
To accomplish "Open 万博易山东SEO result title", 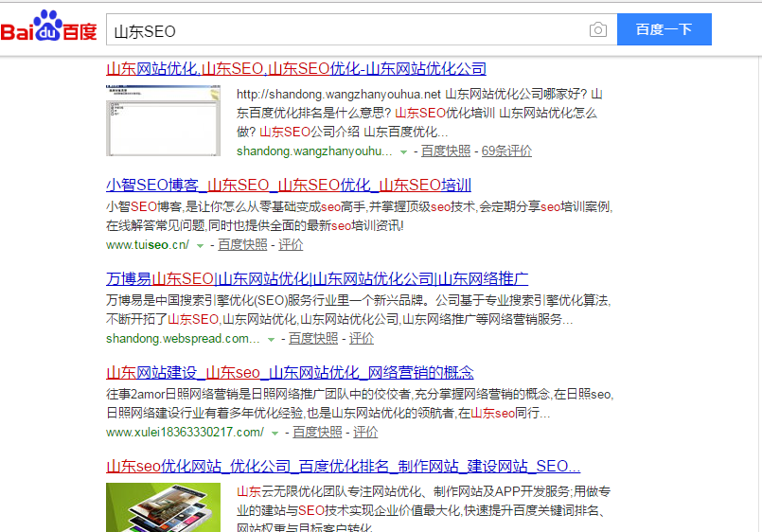I will (317, 278).
